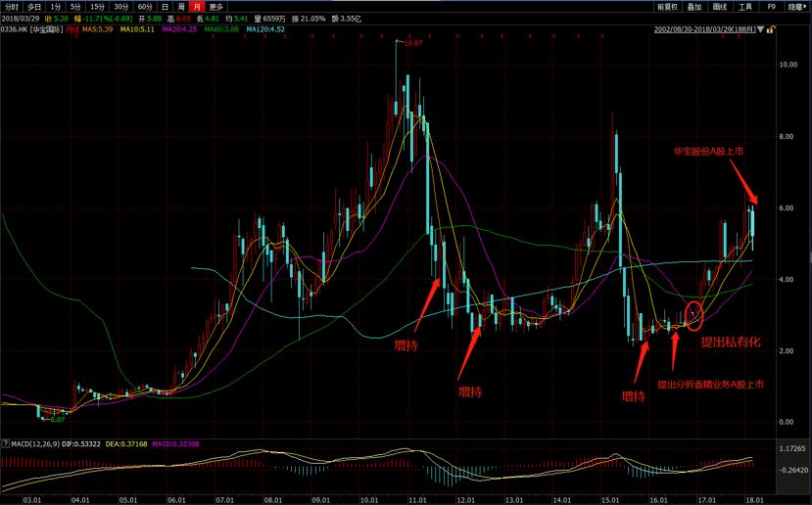The width and height of the screenshot is (812, 505).
Task: Click the 0.07 low price marker
Action: (x=57, y=420)
